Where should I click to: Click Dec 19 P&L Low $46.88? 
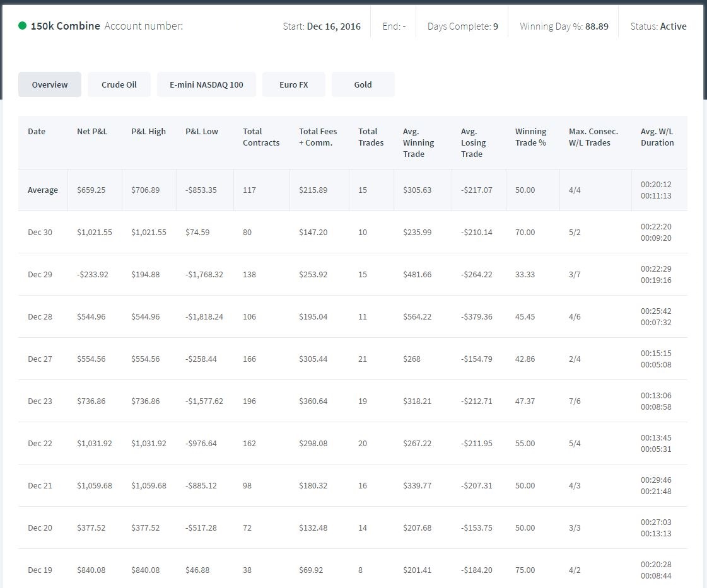197,570
